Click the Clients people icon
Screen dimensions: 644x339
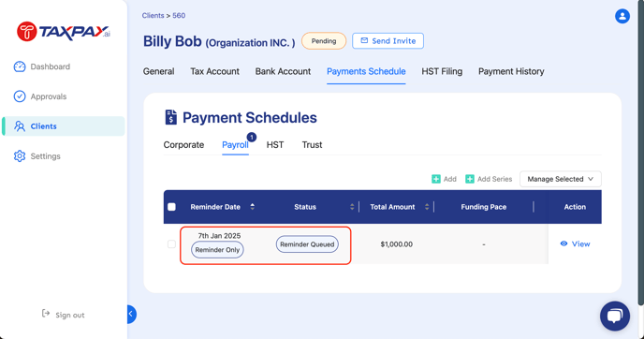(x=20, y=126)
